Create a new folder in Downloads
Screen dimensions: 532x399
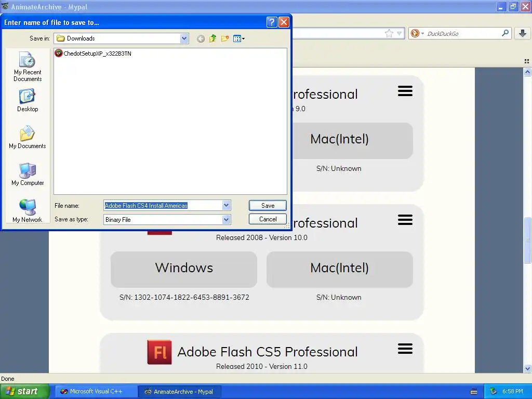coord(225,38)
